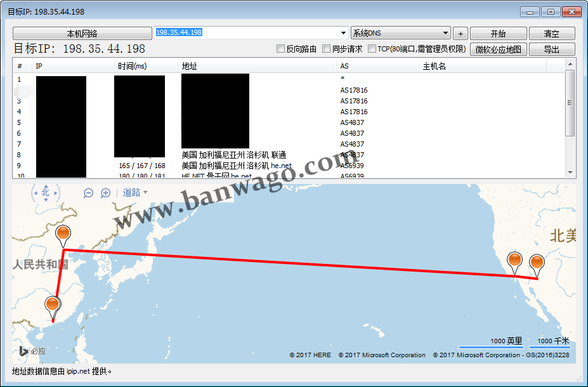Screen dimensions: 588x387
Task: Enable TCP port 80 checkbox
Action: 372,49
